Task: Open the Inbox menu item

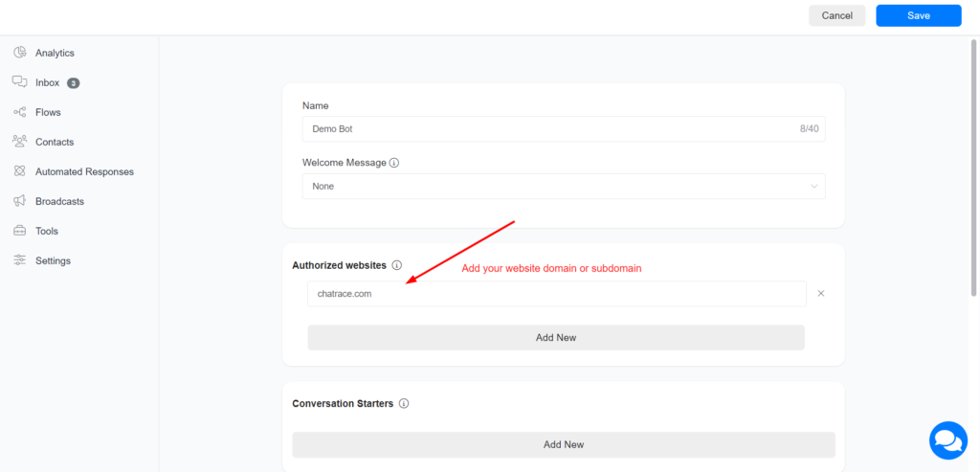Action: (48, 82)
